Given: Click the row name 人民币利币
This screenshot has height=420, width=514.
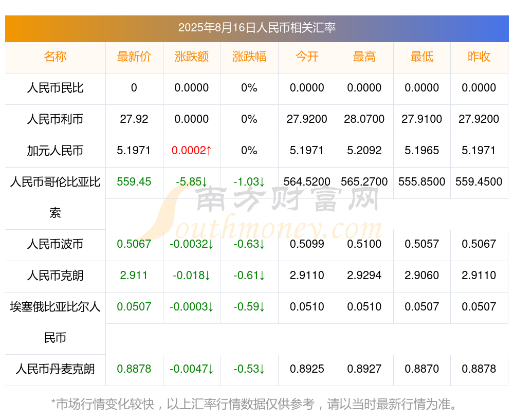Looking at the screenshot, I should [x=55, y=119].
